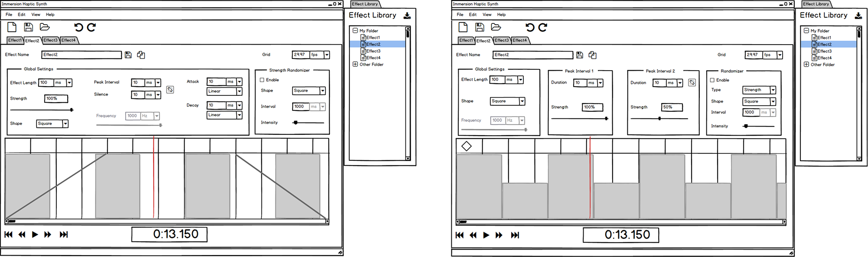Image resolution: width=868 pixels, height=257 pixels.
Task: Select Effect Library tab in right panel
Action: (816, 4)
